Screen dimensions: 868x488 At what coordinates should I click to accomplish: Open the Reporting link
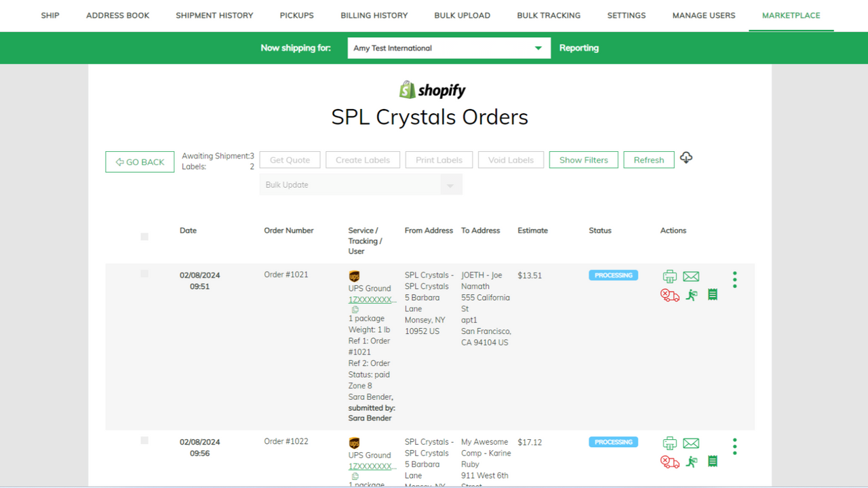click(579, 48)
